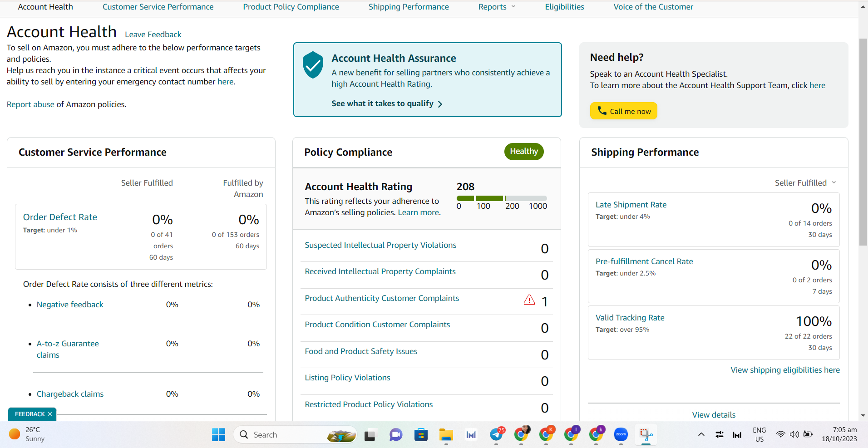
Task: Show hidden system tray icons
Action: click(701, 434)
